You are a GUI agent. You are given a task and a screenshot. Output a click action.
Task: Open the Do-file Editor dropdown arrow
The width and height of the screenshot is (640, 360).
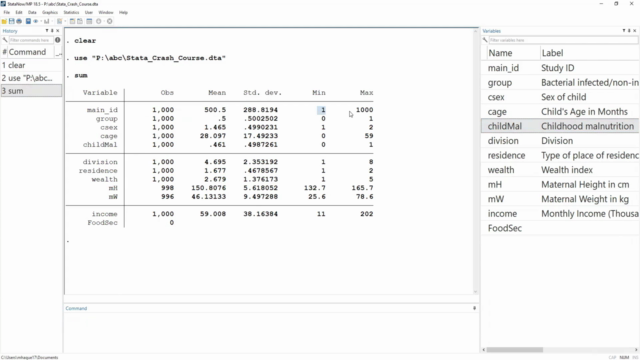pos(65,21)
